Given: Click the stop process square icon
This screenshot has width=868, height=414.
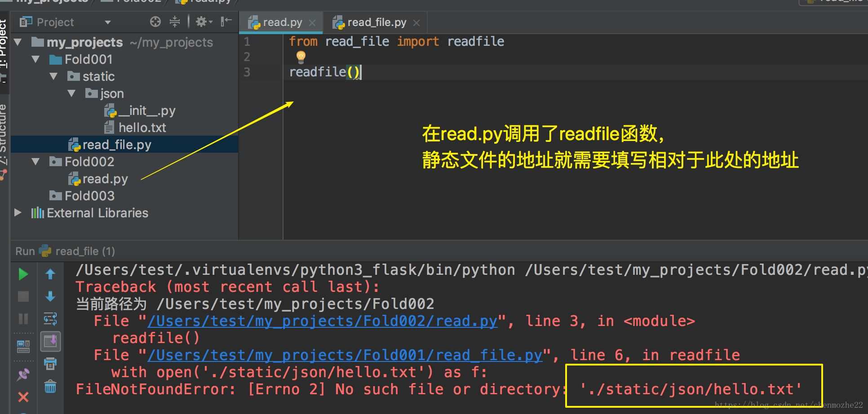Looking at the screenshot, I should pos(23,296).
